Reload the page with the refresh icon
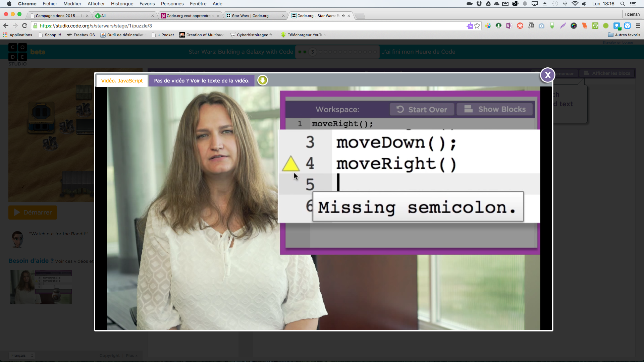Screen dimensions: 644x362 pyautogui.click(x=24, y=26)
